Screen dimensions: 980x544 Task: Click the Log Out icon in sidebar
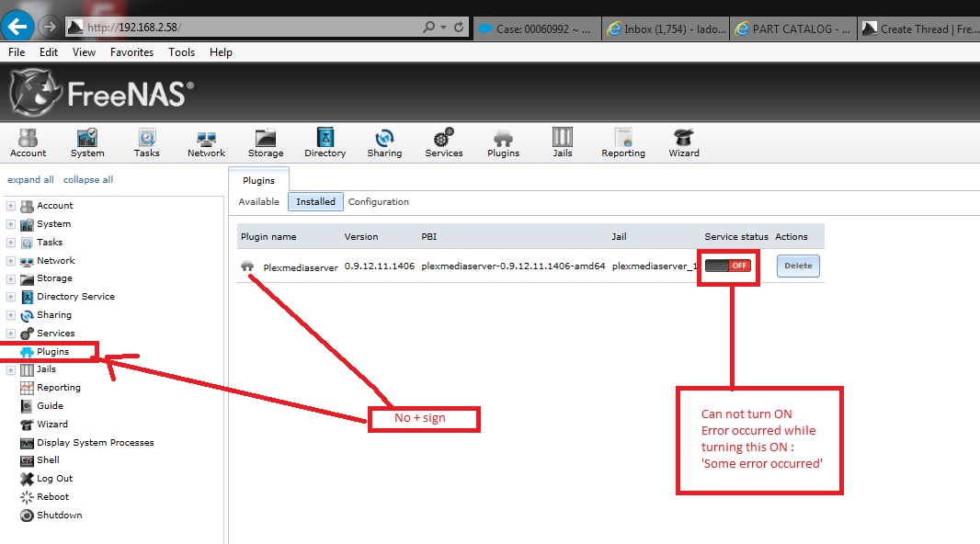click(27, 479)
